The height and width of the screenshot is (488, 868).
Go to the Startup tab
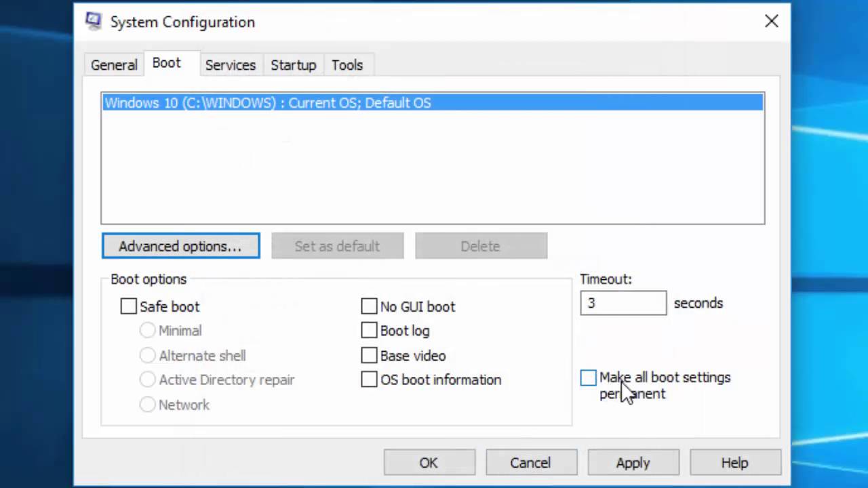click(x=293, y=65)
